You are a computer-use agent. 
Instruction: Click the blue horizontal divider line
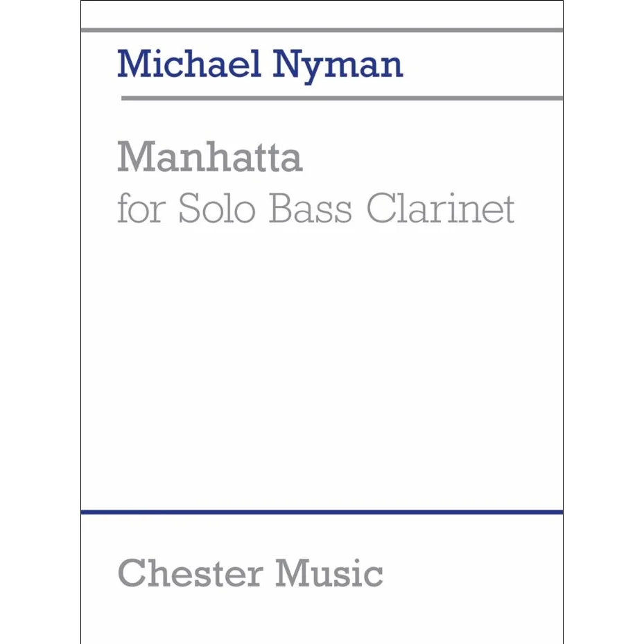[322, 512]
